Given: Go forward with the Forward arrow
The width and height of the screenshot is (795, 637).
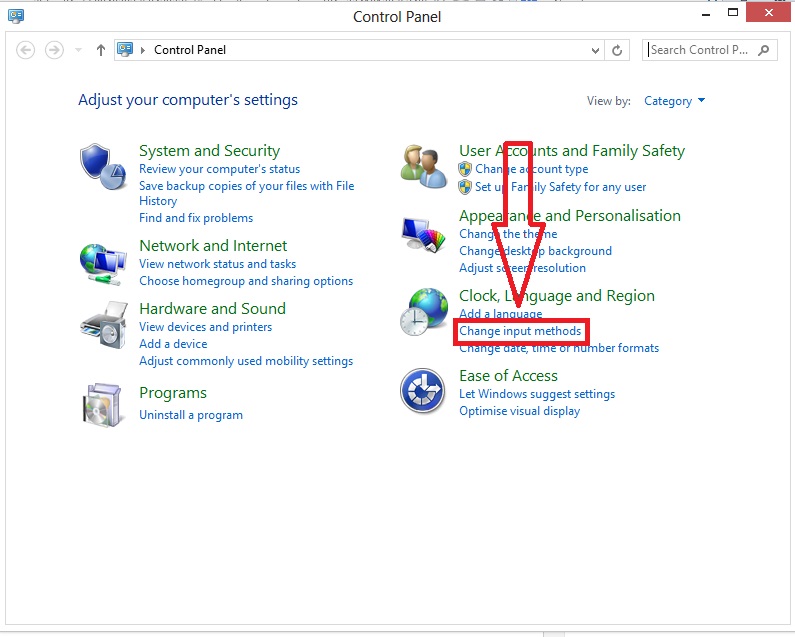Looking at the screenshot, I should [54, 50].
